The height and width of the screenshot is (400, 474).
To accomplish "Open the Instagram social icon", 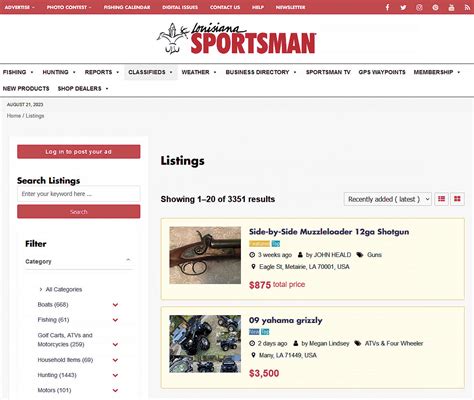I will tap(419, 7).
